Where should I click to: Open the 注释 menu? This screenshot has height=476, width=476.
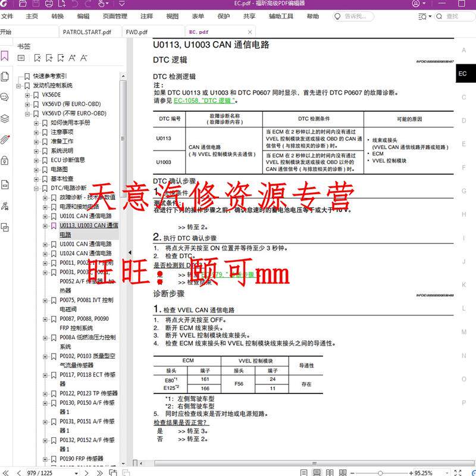coord(146,16)
